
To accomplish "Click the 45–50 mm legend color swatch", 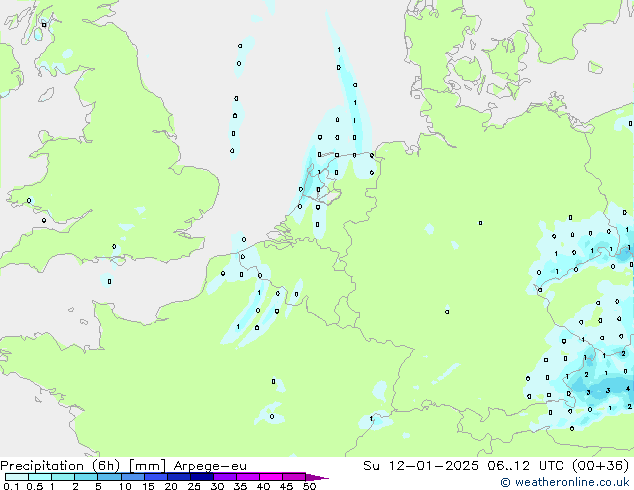I will [294, 477].
